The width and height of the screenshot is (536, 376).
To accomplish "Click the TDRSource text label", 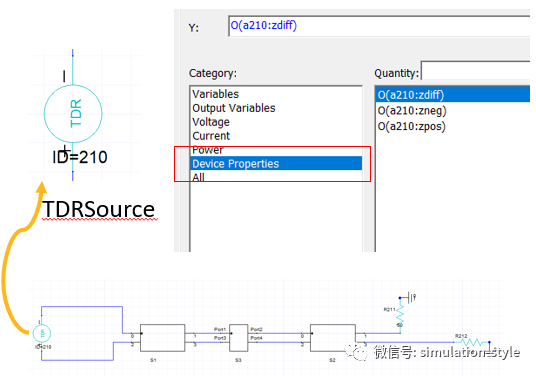I will point(98,210).
